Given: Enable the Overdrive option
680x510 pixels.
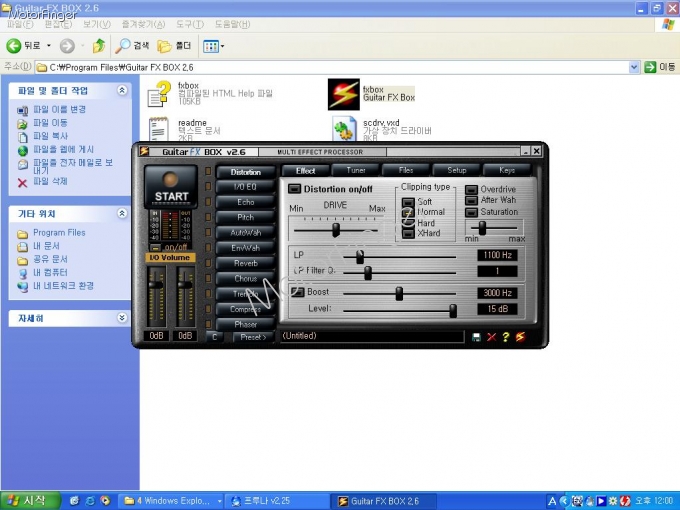Looking at the screenshot, I should [x=472, y=189].
